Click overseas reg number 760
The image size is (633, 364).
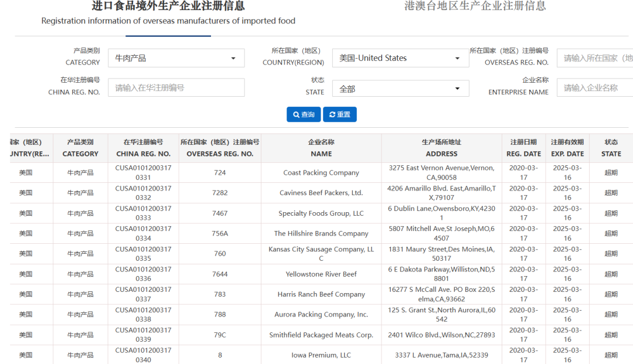[x=220, y=254]
